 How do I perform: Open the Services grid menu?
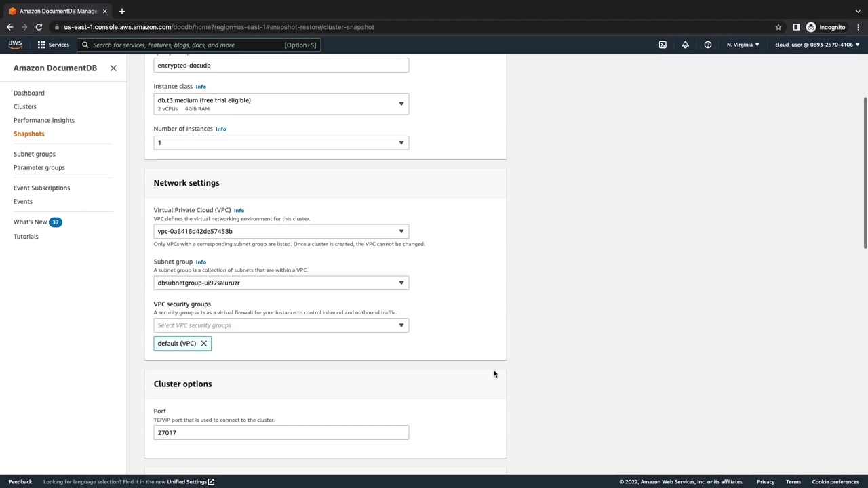[x=53, y=45]
